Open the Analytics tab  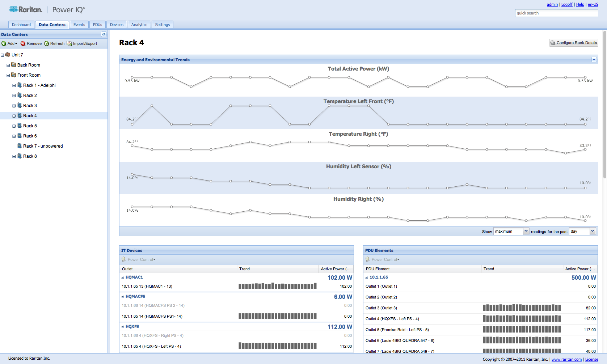pos(139,25)
